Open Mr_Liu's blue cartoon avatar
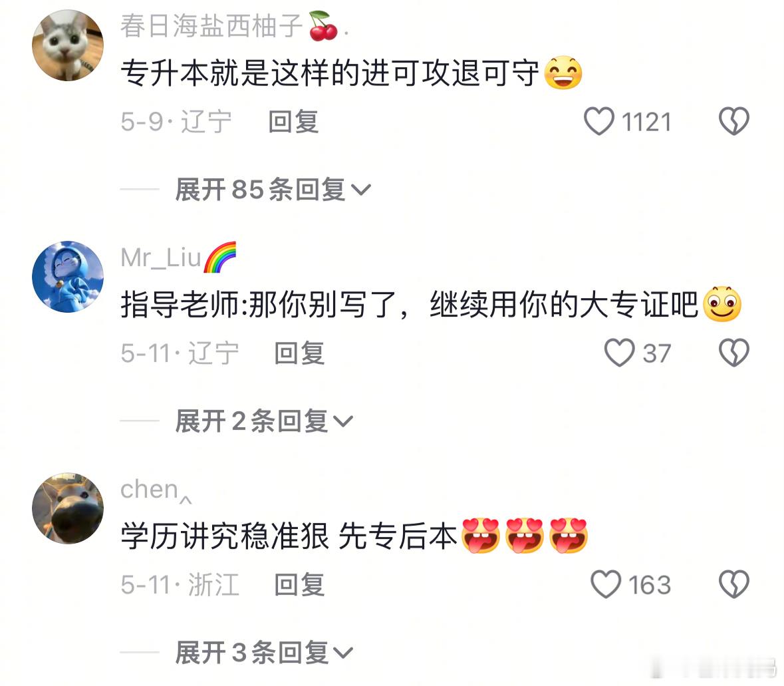Image resolution: width=784 pixels, height=686 pixels. coord(68,277)
